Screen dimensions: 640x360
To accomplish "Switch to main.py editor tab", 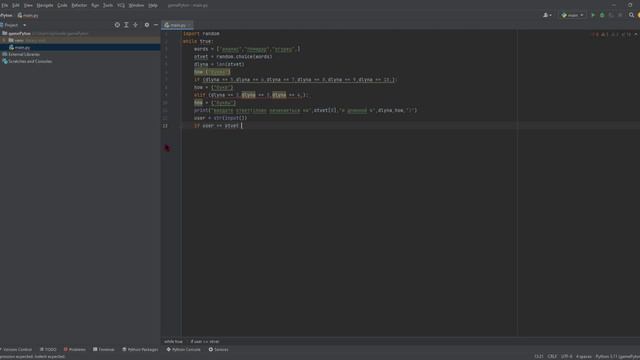I will tap(177, 25).
